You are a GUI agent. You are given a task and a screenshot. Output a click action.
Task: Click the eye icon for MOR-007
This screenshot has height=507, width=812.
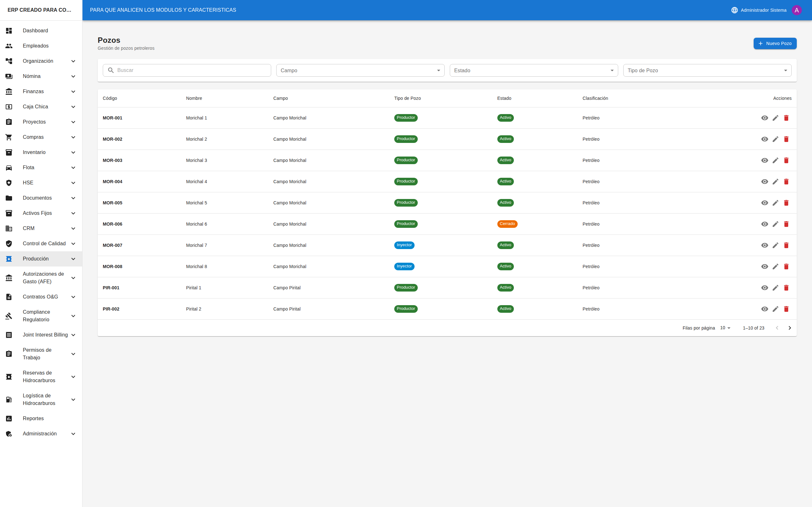pyautogui.click(x=765, y=245)
